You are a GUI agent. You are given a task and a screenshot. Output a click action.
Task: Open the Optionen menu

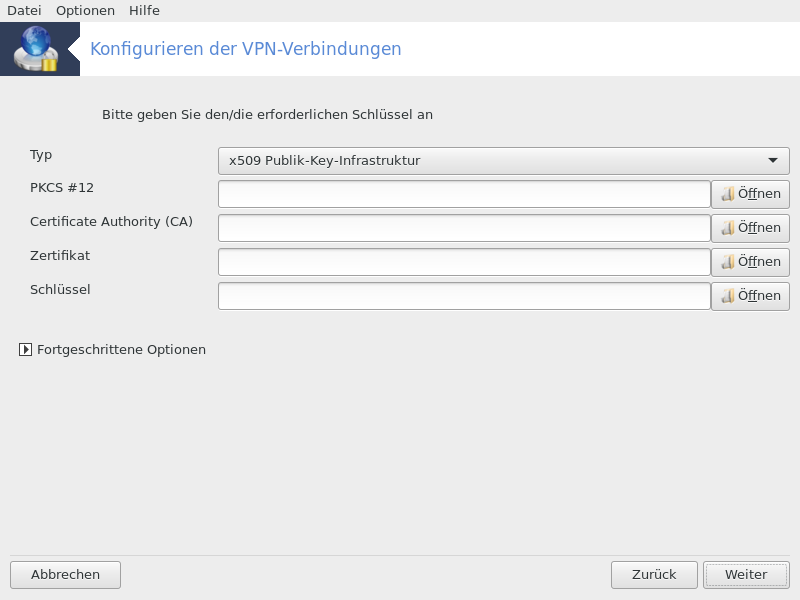(x=85, y=11)
